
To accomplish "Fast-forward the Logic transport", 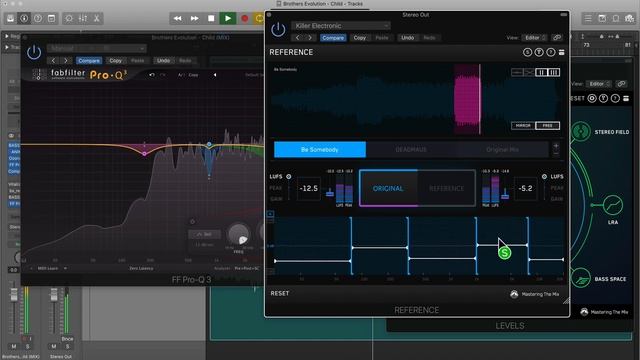I will click(195, 18).
